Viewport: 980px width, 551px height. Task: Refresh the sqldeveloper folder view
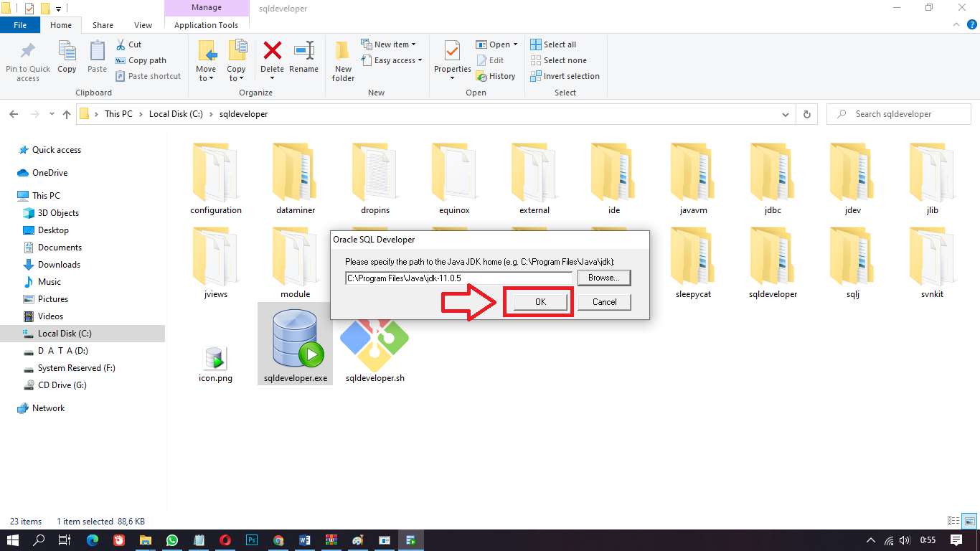coord(807,114)
